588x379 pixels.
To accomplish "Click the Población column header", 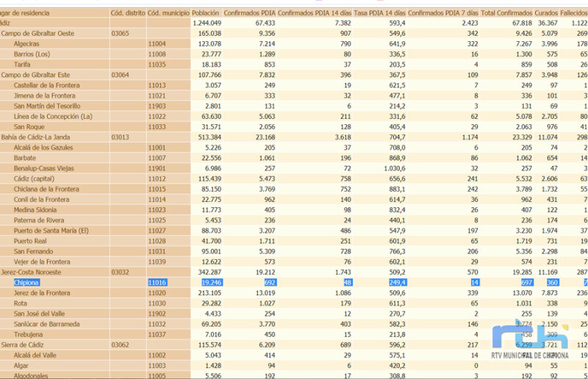I will pos(205,13).
